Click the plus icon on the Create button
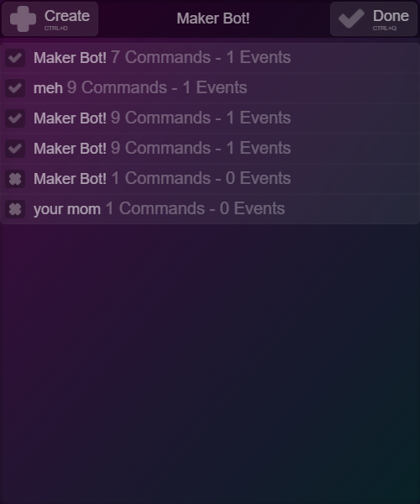This screenshot has width=420, height=504. [x=23, y=19]
